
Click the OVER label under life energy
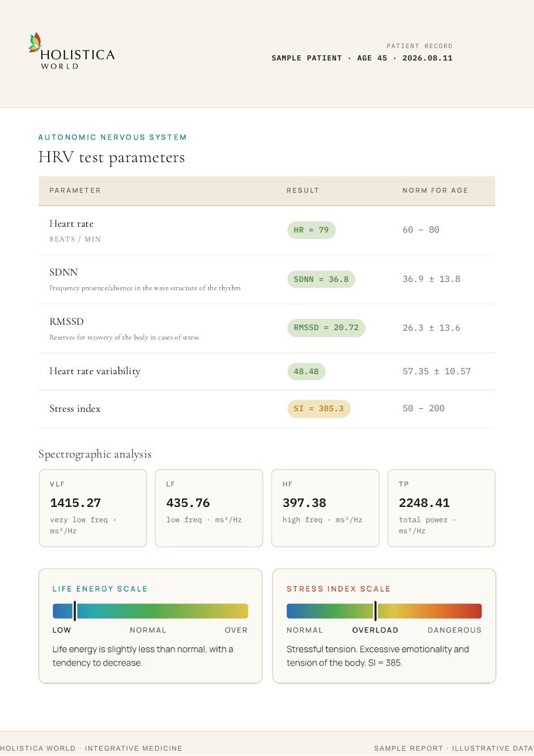click(236, 630)
